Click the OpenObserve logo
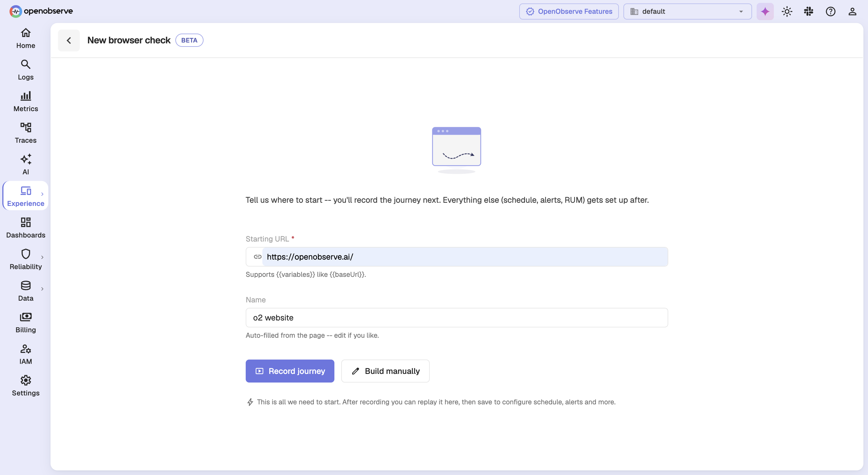This screenshot has height=475, width=868. coord(41,11)
